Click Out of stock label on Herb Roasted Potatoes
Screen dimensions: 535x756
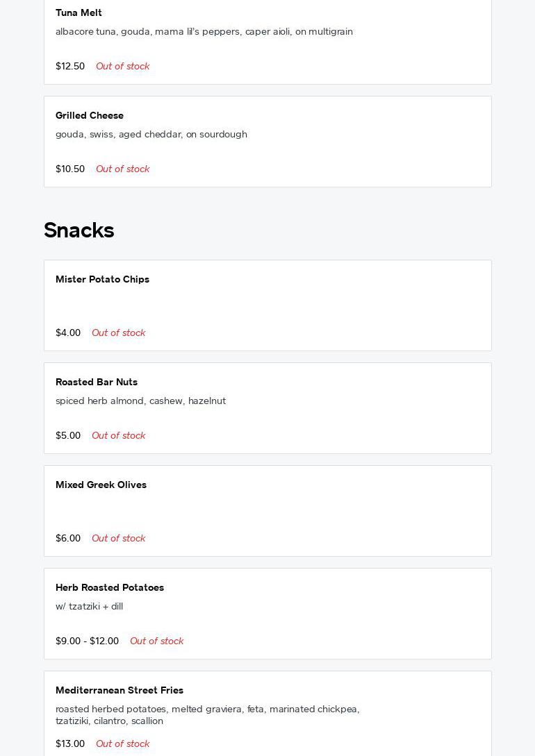point(156,641)
